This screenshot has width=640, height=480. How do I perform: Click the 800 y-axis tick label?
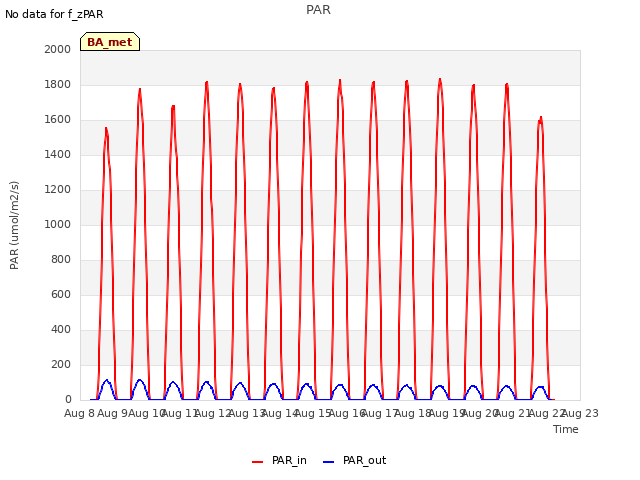click(61, 260)
